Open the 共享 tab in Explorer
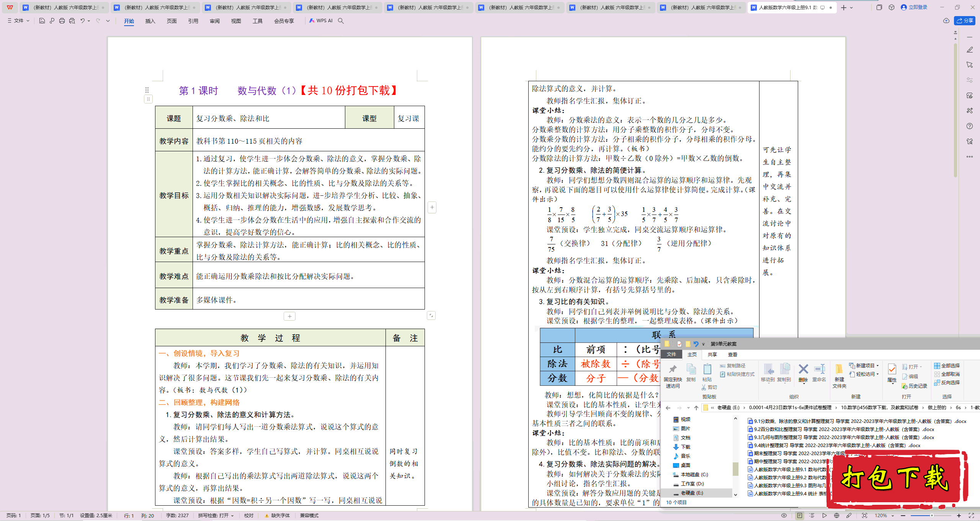Image resolution: width=980 pixels, height=521 pixels. click(x=712, y=355)
